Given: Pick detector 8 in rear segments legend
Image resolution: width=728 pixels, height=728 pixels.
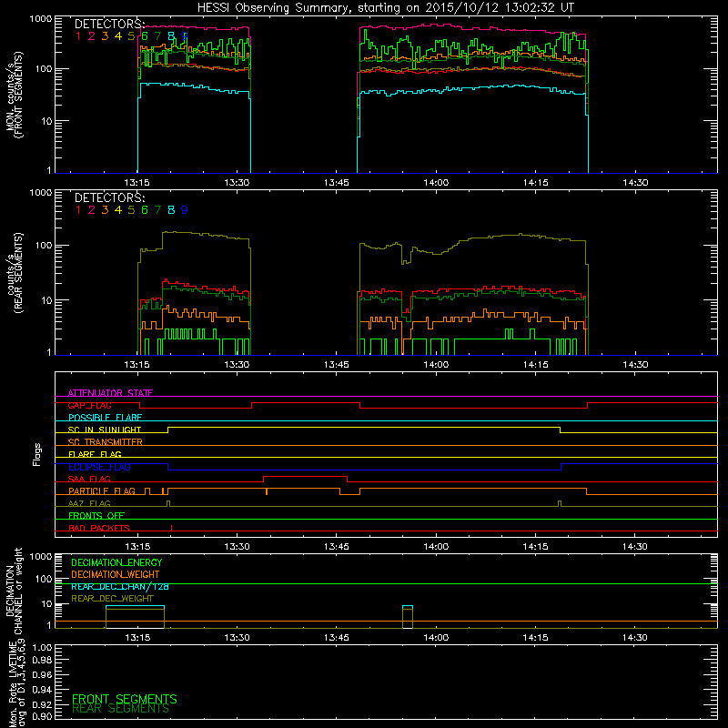Looking at the screenshot, I should point(171,210).
